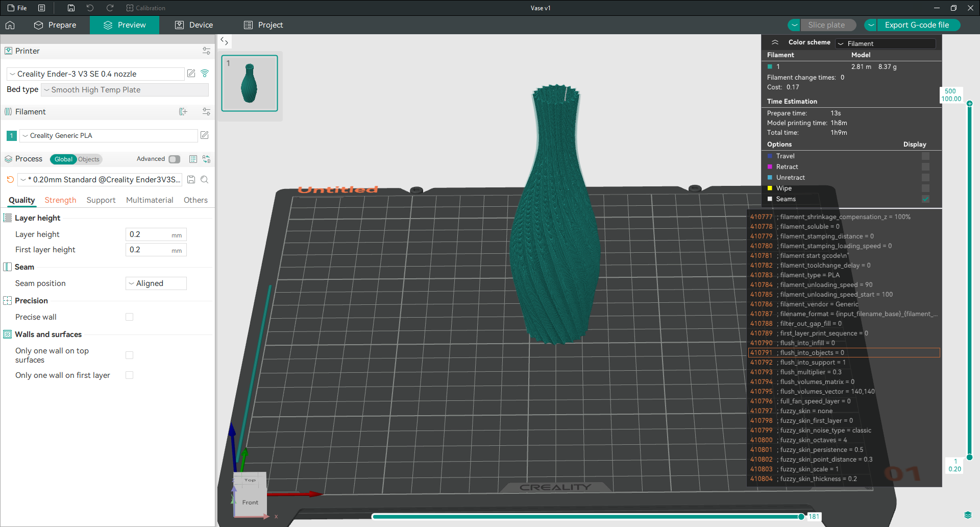Click the Layer height input field
This screenshot has height=527, width=980.
tap(156, 234)
